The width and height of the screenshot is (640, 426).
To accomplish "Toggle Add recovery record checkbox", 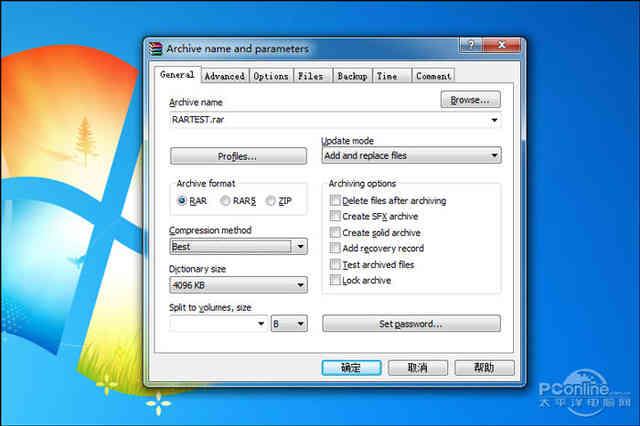I will click(x=335, y=249).
